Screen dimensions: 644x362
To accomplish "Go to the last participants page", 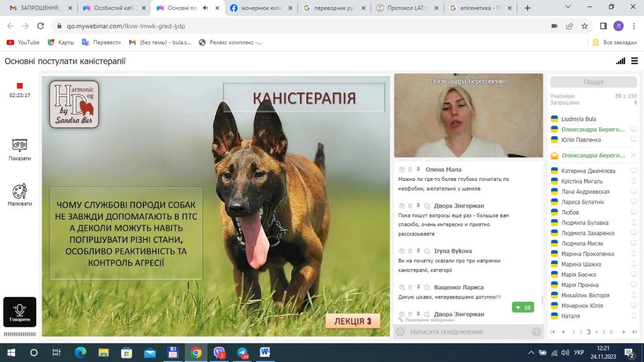I will (634, 332).
